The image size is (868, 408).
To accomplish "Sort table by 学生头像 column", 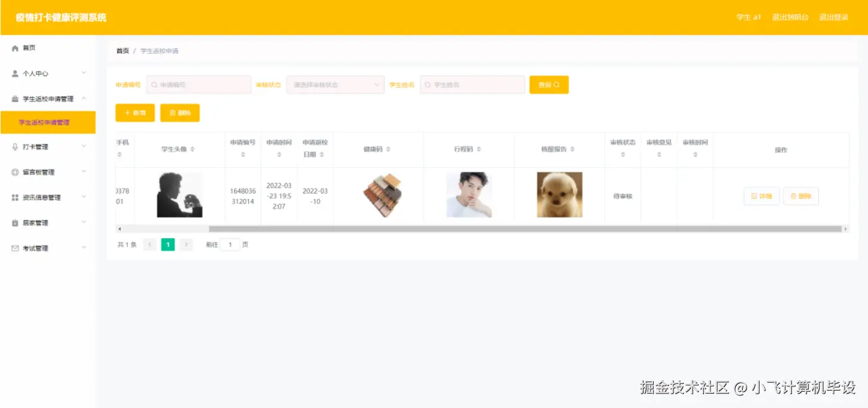I will [x=192, y=149].
